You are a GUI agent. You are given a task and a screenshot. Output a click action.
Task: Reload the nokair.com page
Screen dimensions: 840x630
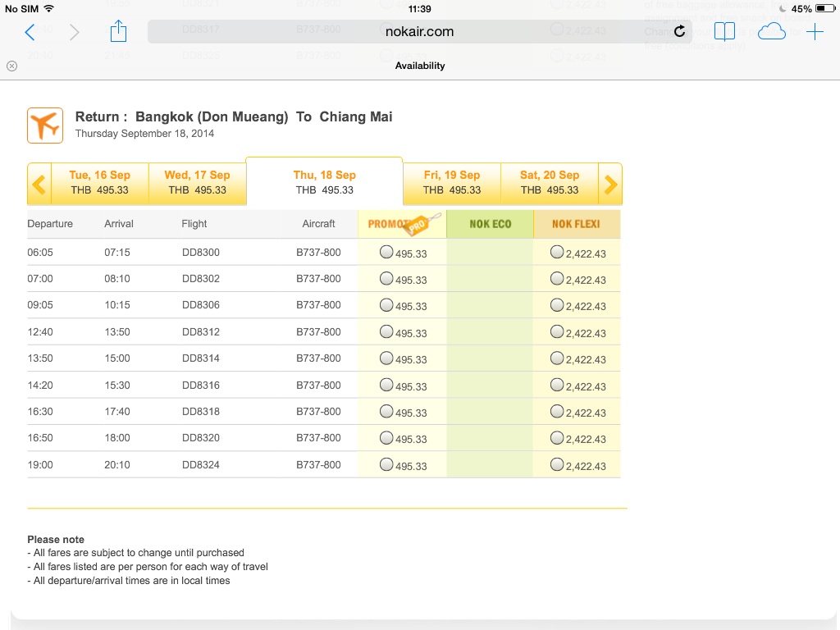(x=679, y=32)
